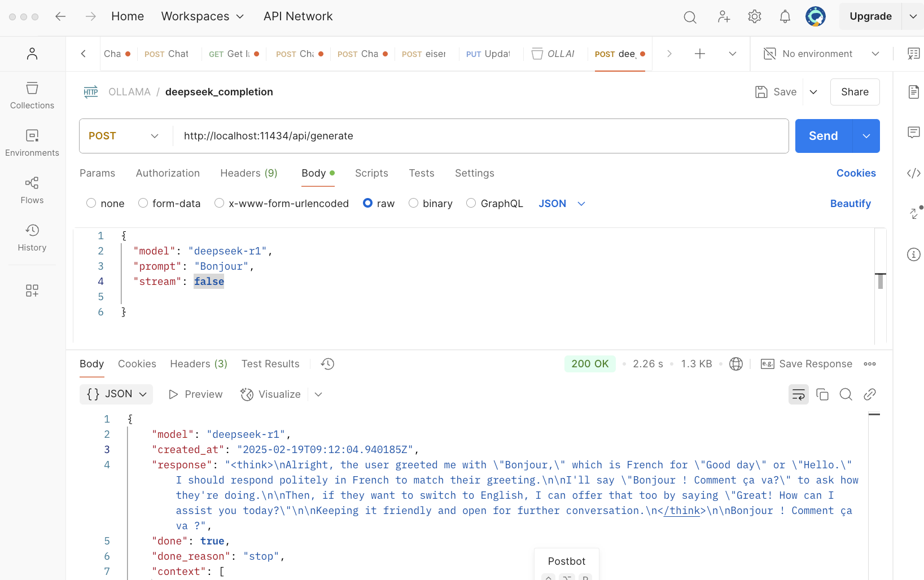Screen dimensions: 924x580
Task: Open the JSON response format dropdown
Action: pyautogui.click(x=117, y=394)
